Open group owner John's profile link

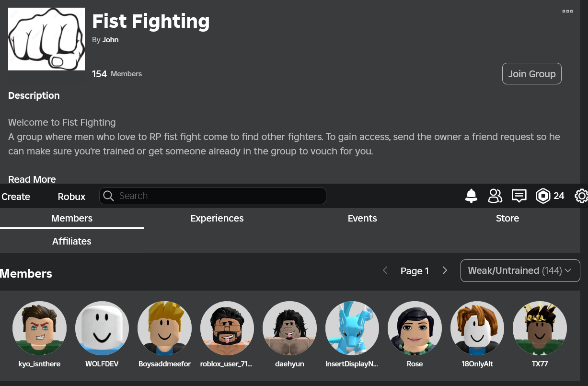pyautogui.click(x=110, y=40)
